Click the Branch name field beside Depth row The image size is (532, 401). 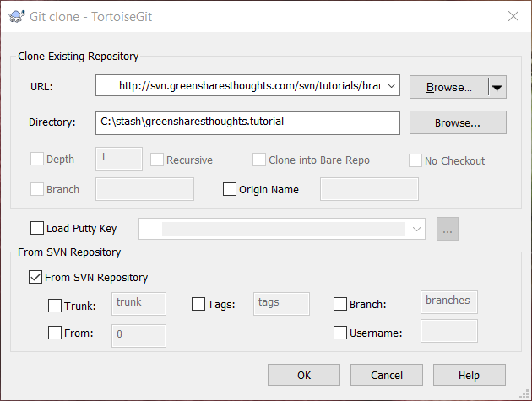point(145,189)
